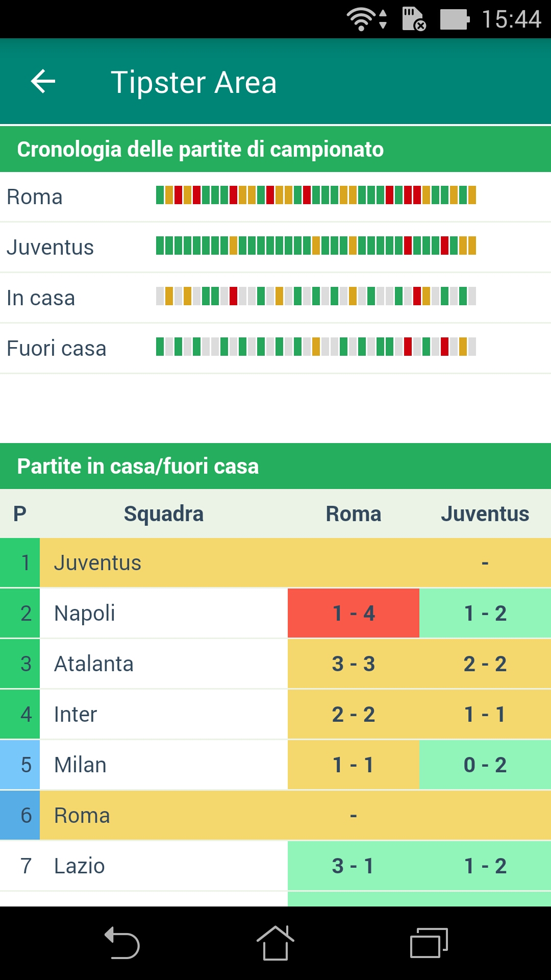This screenshot has height=980, width=551.
Task: Tap Roma 3 - 1 Lazio result cell
Action: pos(354,866)
